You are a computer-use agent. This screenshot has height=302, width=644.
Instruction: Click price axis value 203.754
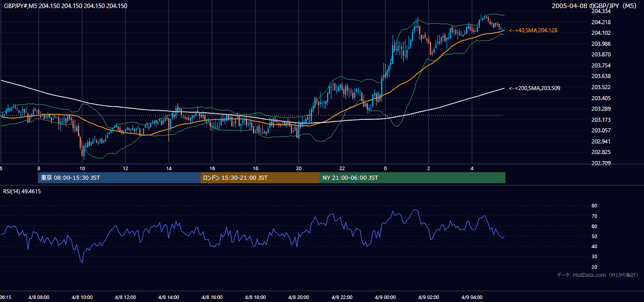click(x=601, y=65)
